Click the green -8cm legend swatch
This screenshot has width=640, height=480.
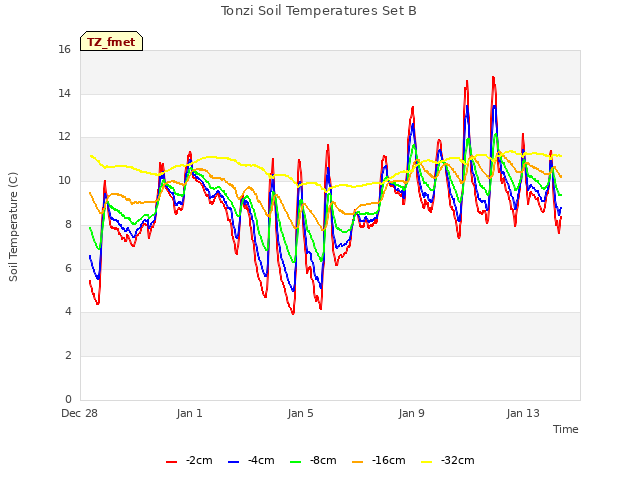pyautogui.click(x=296, y=462)
